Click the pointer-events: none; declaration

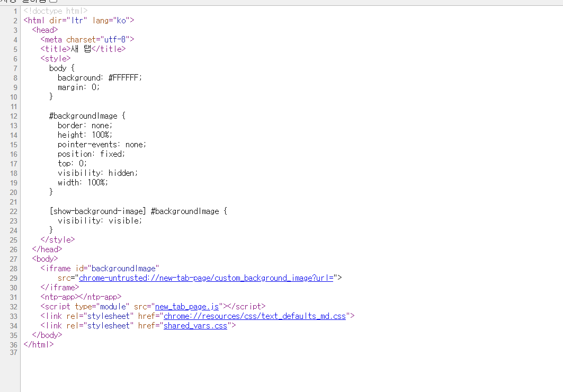coord(102,144)
